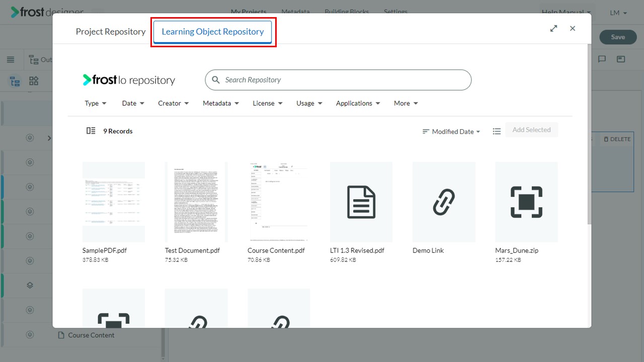Select the Learning Object Repository tab
This screenshot has width=644, height=362.
(x=213, y=32)
